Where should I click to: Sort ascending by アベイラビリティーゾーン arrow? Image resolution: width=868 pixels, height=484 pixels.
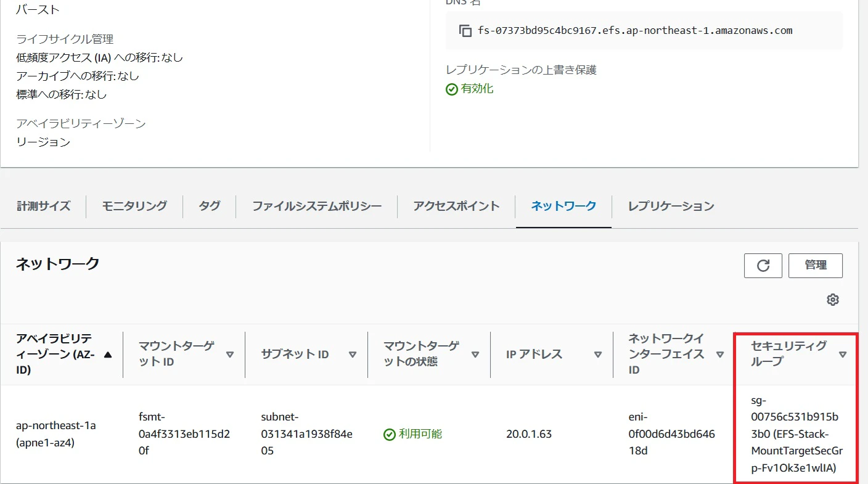(108, 355)
